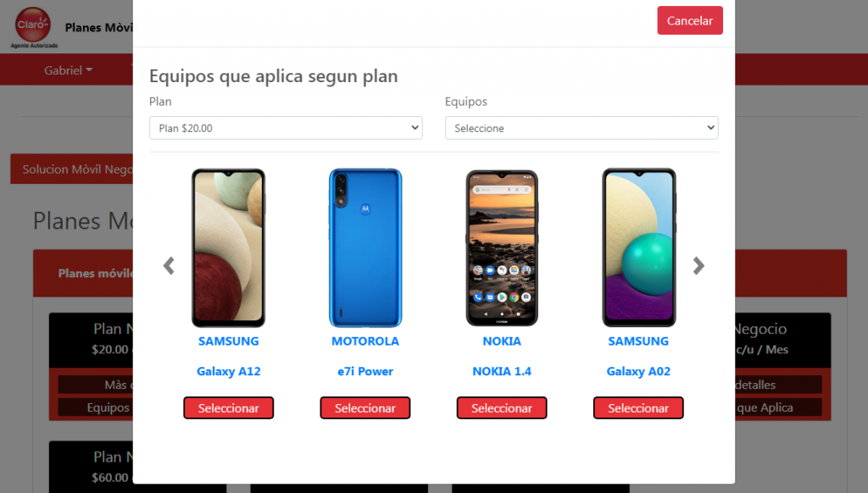Click the previous carousel arrow
This screenshot has width=868, height=493.
[169, 266]
